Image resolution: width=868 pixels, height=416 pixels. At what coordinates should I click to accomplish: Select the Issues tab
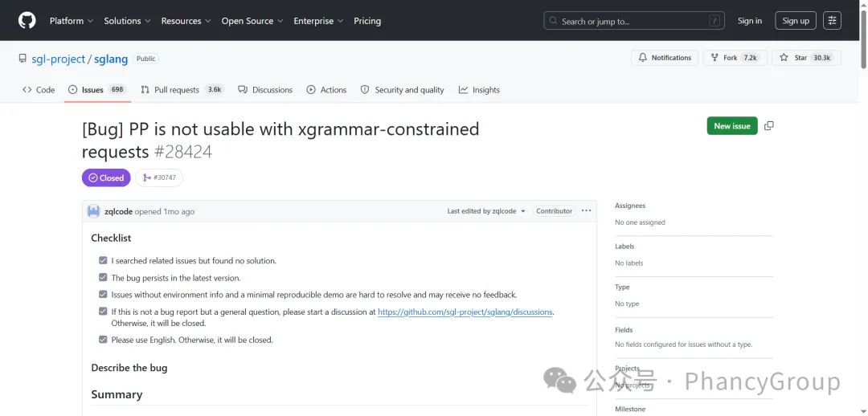click(97, 90)
